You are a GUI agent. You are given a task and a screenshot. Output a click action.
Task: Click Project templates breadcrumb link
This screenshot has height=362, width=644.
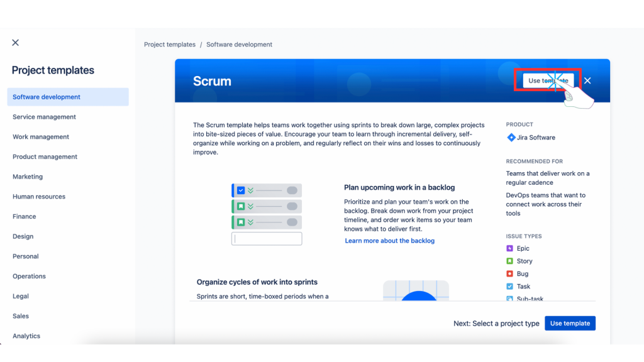(170, 45)
